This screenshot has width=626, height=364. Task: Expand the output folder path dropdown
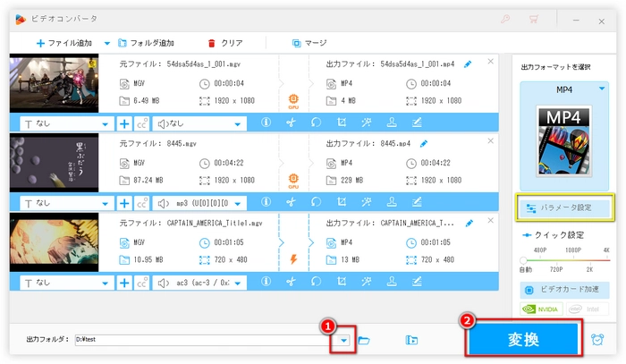343,340
